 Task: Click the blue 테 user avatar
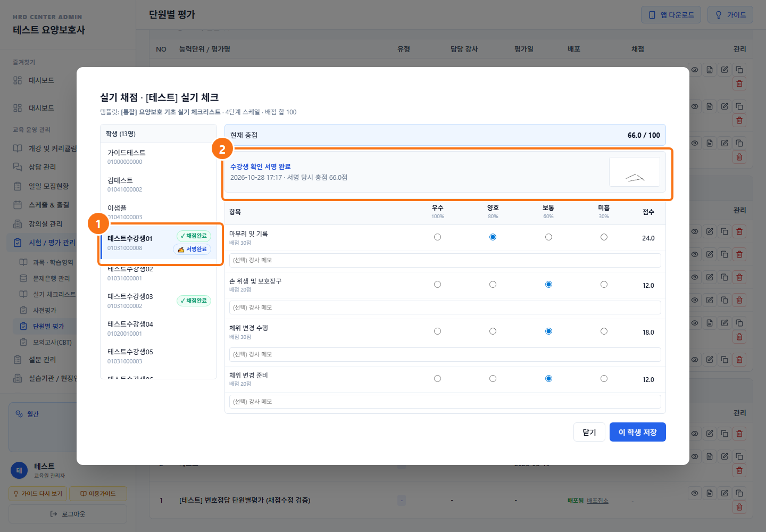pyautogui.click(x=19, y=470)
